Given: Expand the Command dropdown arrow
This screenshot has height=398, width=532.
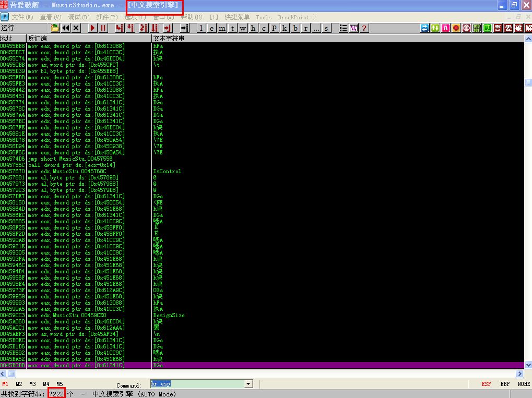Looking at the screenshot, I should point(249,384).
